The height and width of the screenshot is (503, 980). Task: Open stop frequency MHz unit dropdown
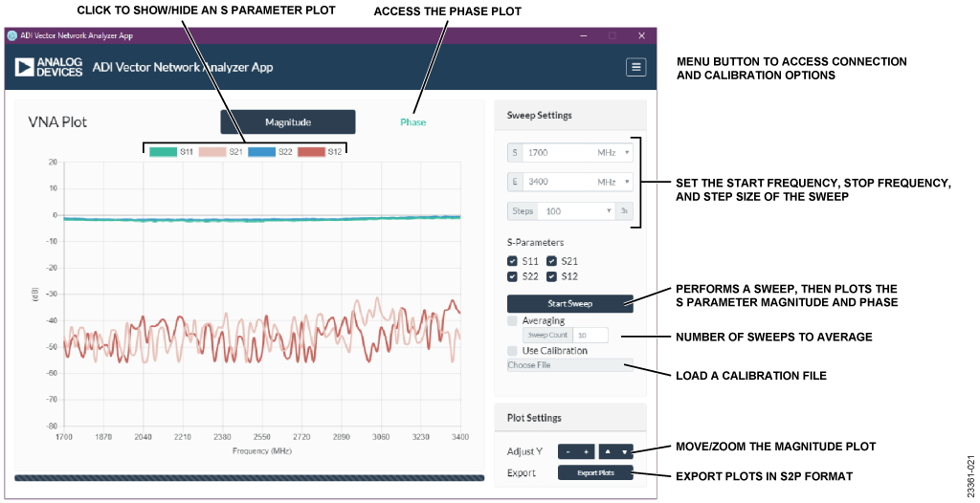tap(614, 182)
